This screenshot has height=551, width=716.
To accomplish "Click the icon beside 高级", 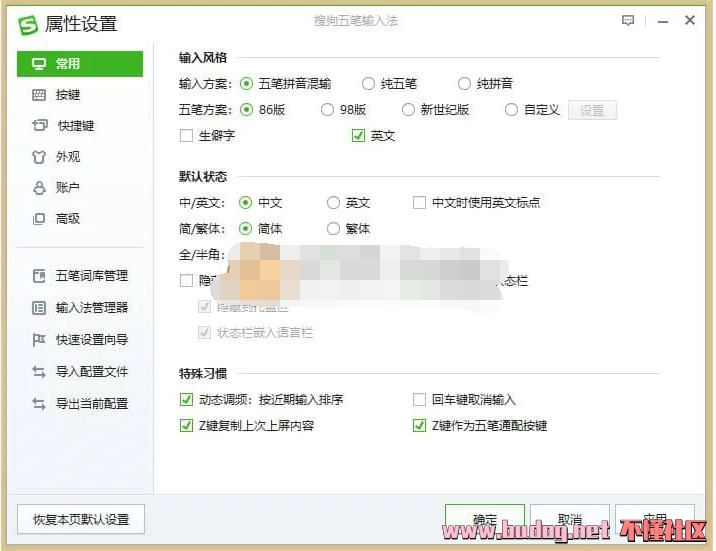I will [x=39, y=219].
